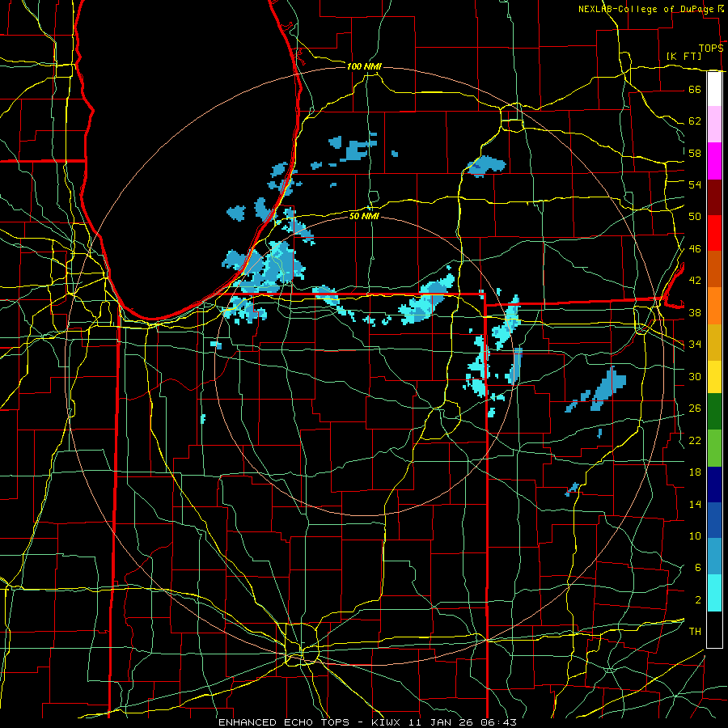Select the dark green legend swatch

pos(714,412)
